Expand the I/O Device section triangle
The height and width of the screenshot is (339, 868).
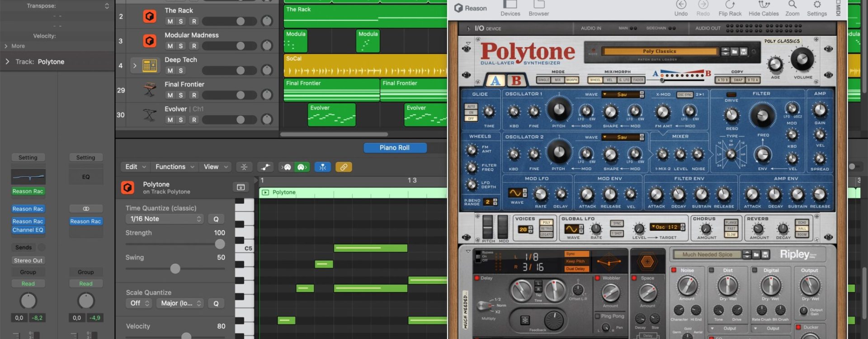click(x=468, y=28)
